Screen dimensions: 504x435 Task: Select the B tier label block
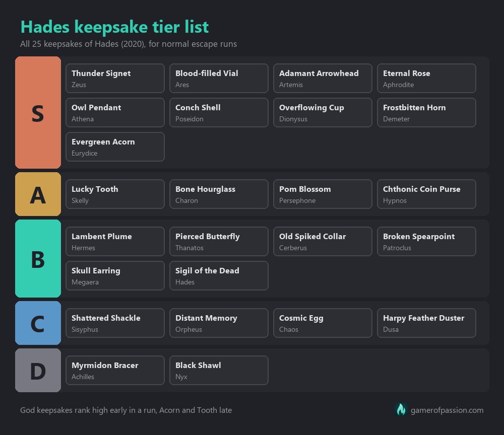pyautogui.click(x=38, y=258)
